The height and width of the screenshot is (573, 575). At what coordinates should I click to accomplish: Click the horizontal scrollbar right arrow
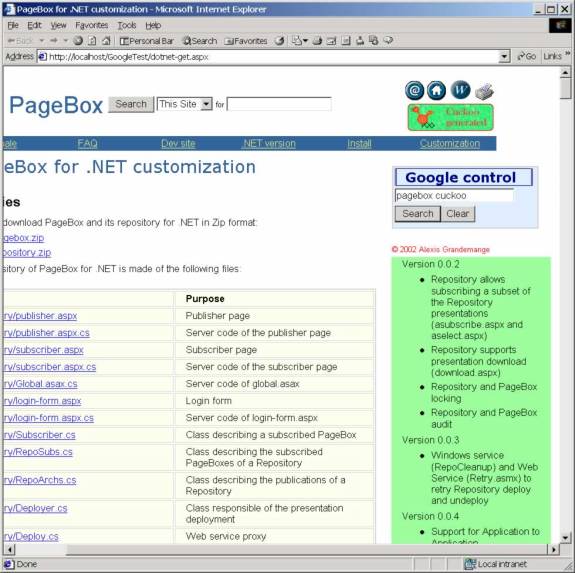pos(553,550)
